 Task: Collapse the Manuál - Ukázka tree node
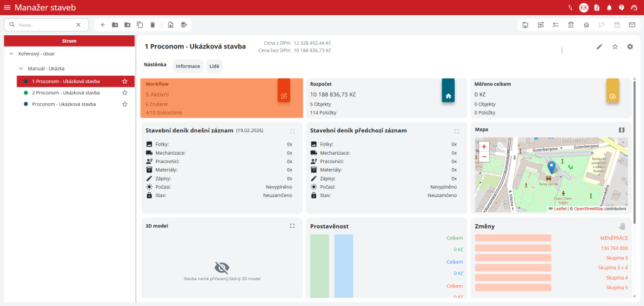pos(21,68)
